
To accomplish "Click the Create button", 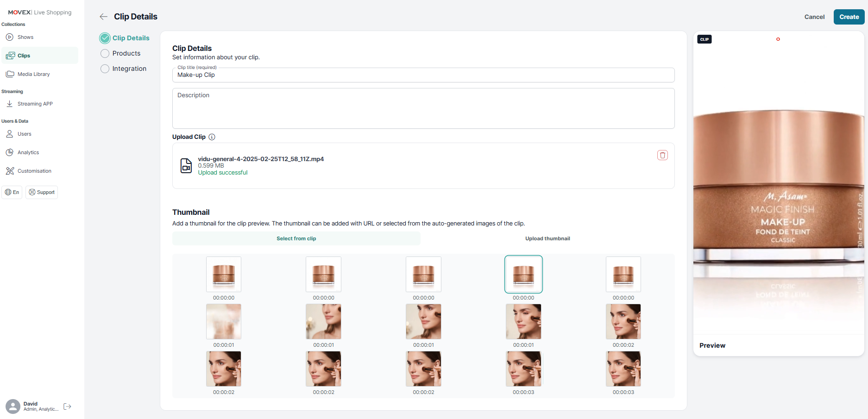I will coord(849,17).
